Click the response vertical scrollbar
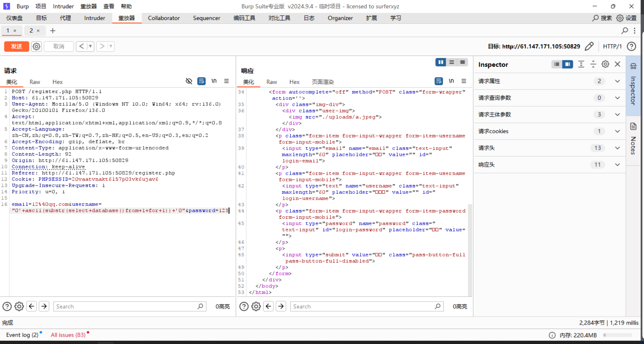Image resolution: width=644 pixels, height=344 pixels. 470,249
